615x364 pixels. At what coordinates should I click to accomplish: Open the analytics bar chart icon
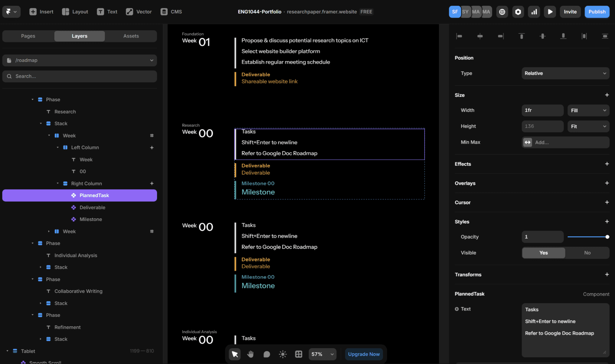pyautogui.click(x=534, y=12)
